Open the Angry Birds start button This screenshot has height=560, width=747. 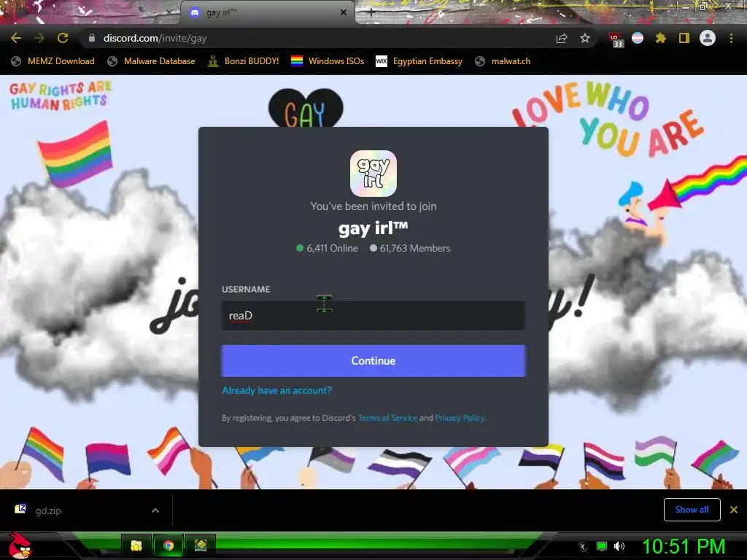click(x=20, y=545)
